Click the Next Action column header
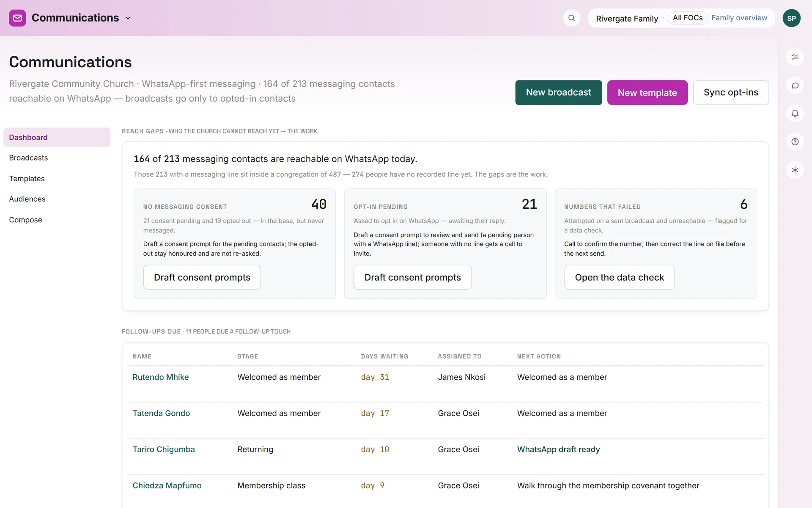The height and width of the screenshot is (508, 812). [539, 356]
